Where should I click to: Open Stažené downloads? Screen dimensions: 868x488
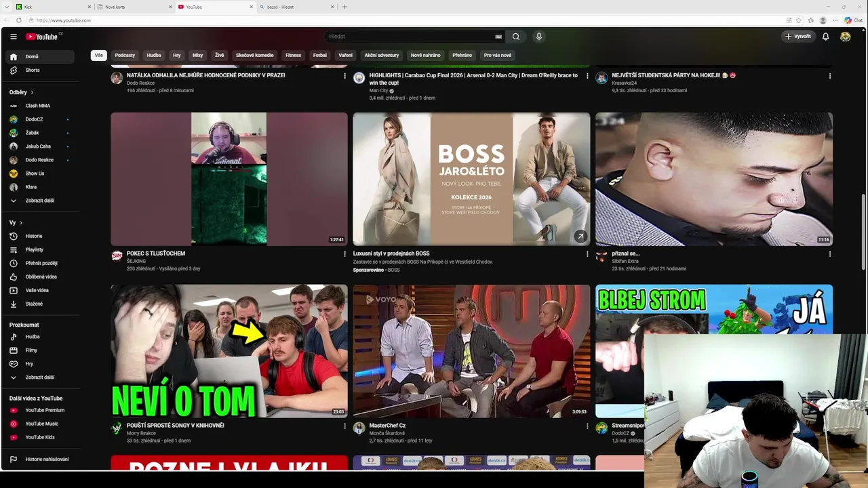[41, 304]
